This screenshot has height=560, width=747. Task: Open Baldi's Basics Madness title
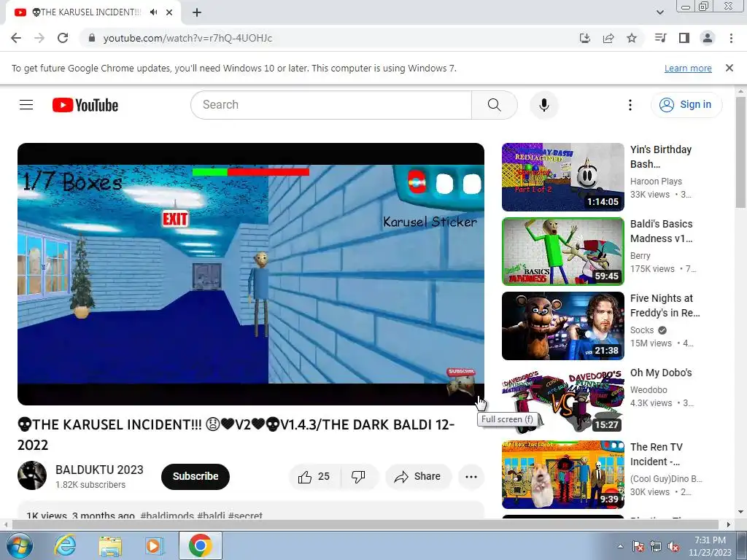point(661,231)
